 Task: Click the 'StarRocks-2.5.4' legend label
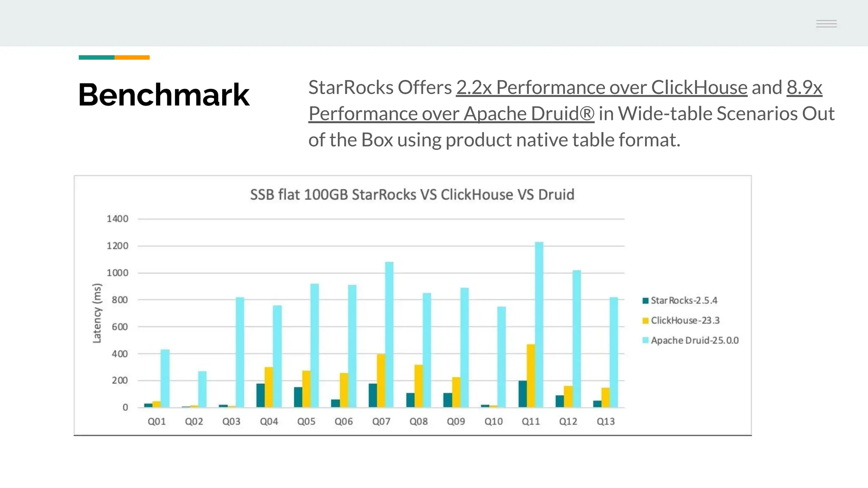tap(684, 301)
